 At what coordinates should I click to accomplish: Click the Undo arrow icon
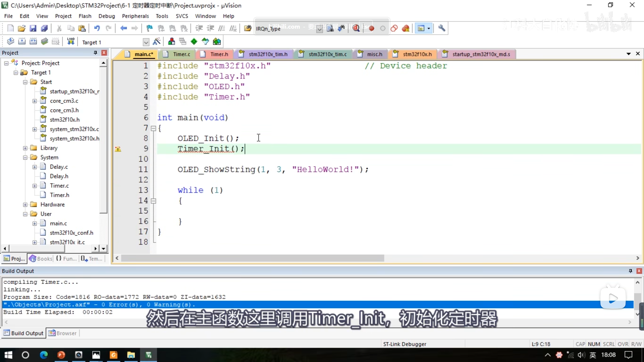(97, 28)
